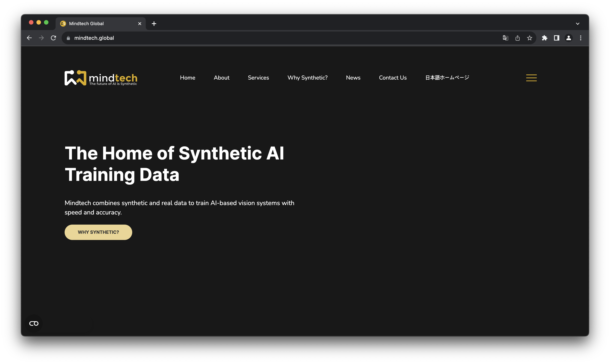Bookmark the page using the star icon

pyautogui.click(x=529, y=38)
